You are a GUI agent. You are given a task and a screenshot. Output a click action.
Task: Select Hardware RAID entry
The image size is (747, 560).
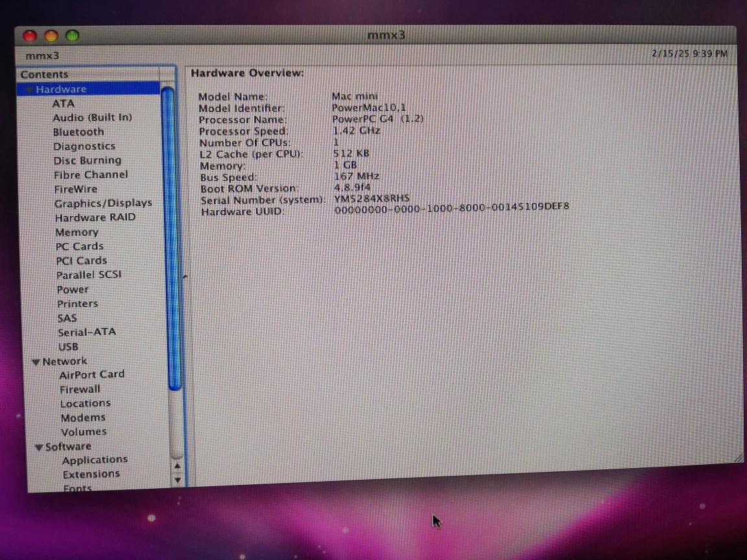(x=95, y=218)
